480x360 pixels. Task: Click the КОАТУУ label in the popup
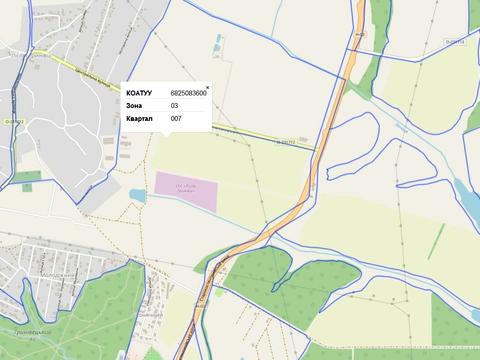point(139,93)
